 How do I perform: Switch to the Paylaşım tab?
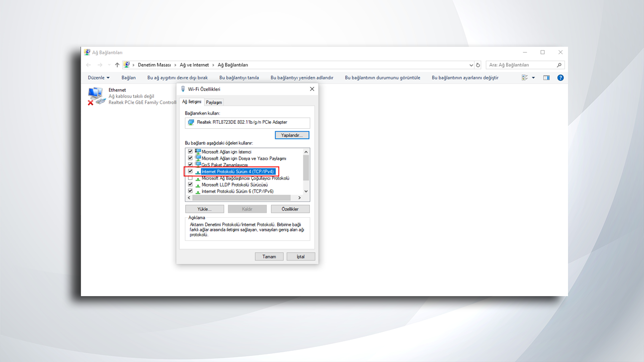pos(214,102)
